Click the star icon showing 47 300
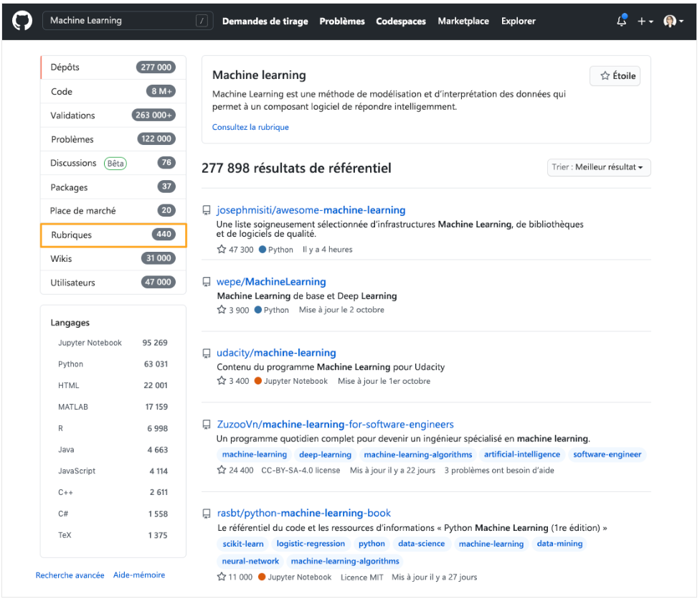This screenshot has height=599, width=700. tap(222, 250)
